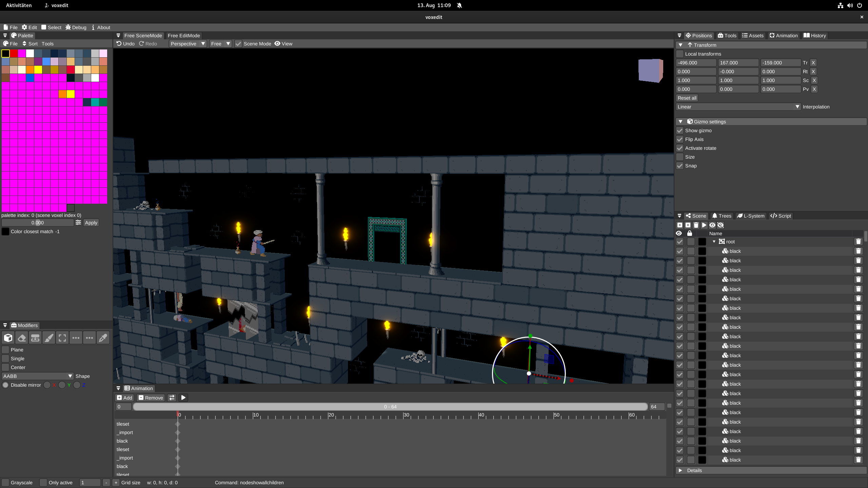The height and width of the screenshot is (488, 868).
Task: Collapse the Gizmo settings section
Action: tap(680, 122)
